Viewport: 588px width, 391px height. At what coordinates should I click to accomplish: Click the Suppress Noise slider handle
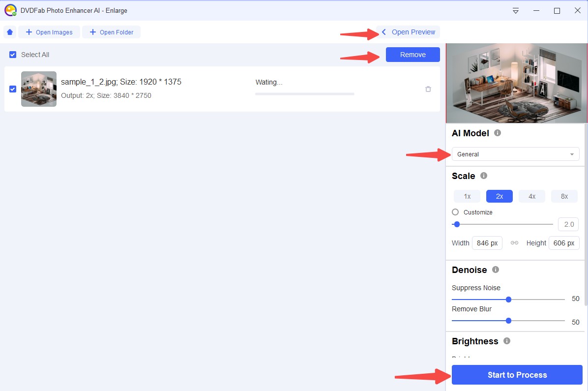508,299
